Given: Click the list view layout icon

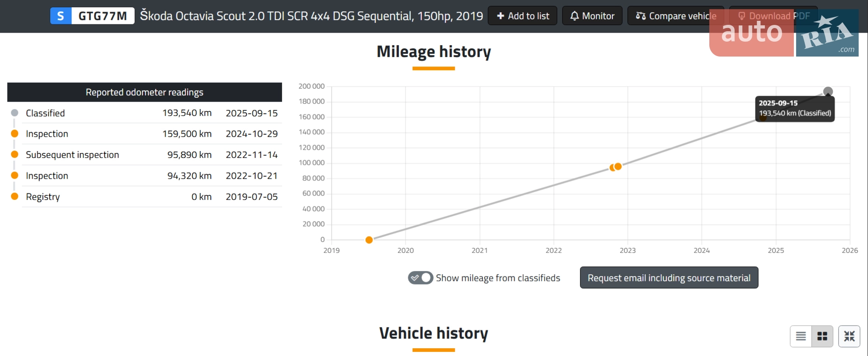Looking at the screenshot, I should (801, 336).
